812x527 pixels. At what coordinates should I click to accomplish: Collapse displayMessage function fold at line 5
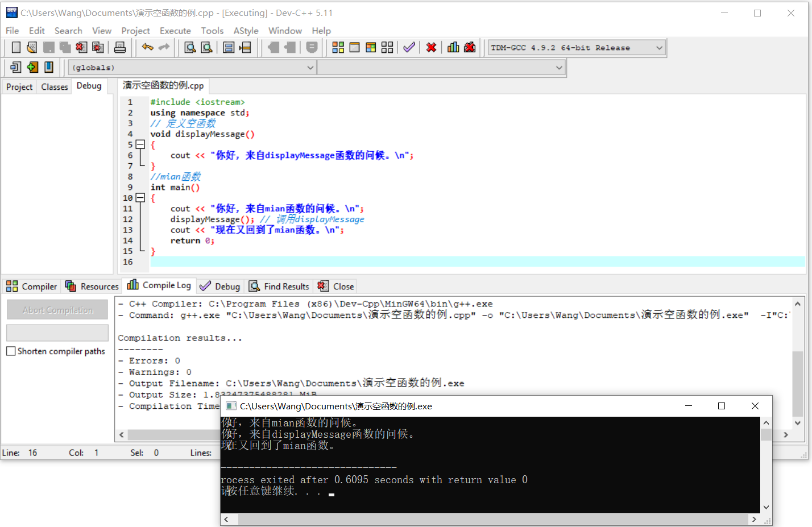[x=140, y=144]
